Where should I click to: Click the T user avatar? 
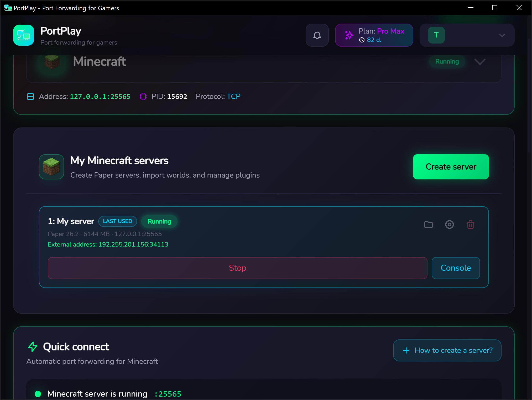point(436,35)
